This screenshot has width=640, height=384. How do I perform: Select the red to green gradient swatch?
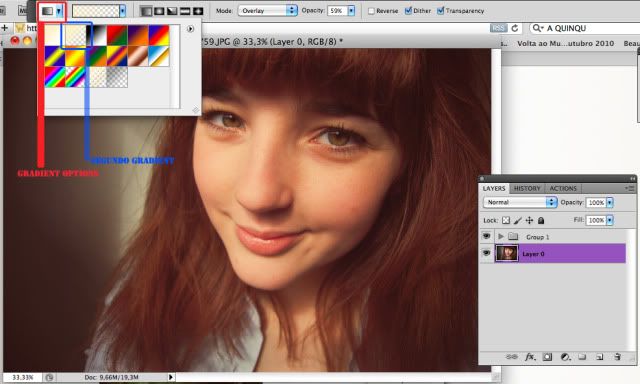pyautogui.click(x=117, y=35)
